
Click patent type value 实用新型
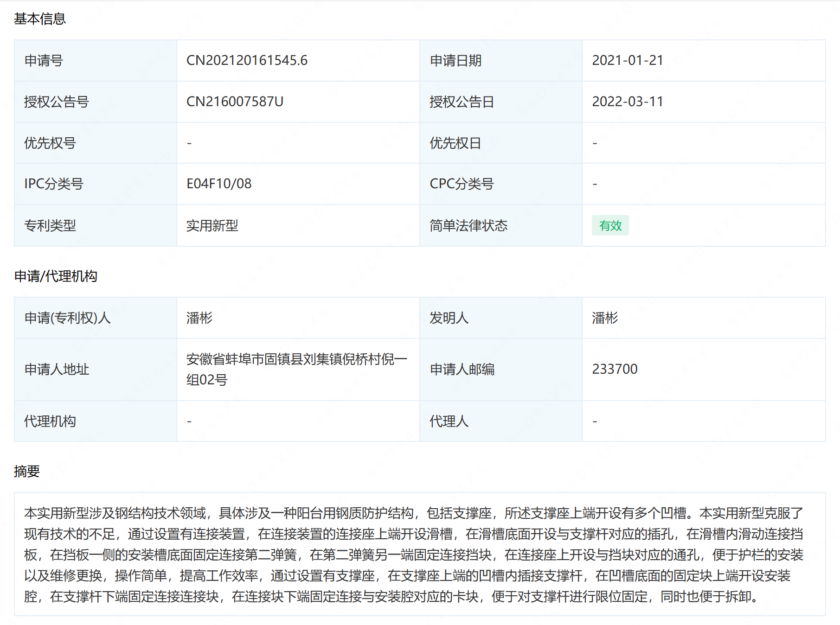[212, 225]
